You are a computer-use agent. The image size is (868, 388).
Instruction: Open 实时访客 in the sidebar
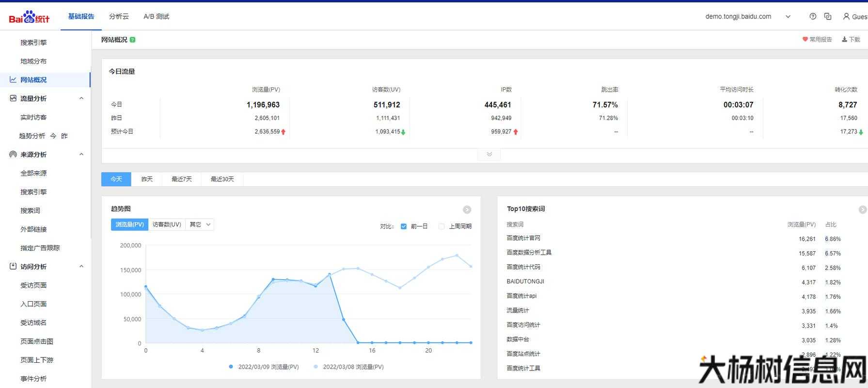click(33, 117)
